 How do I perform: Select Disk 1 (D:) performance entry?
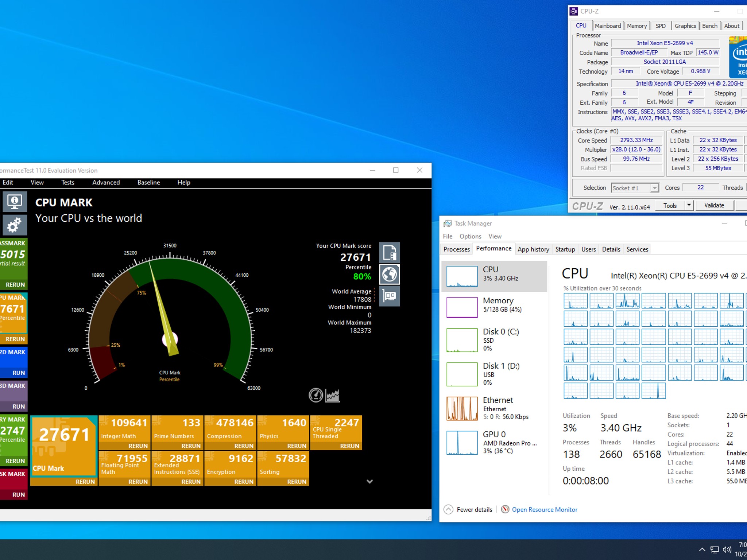coord(494,374)
